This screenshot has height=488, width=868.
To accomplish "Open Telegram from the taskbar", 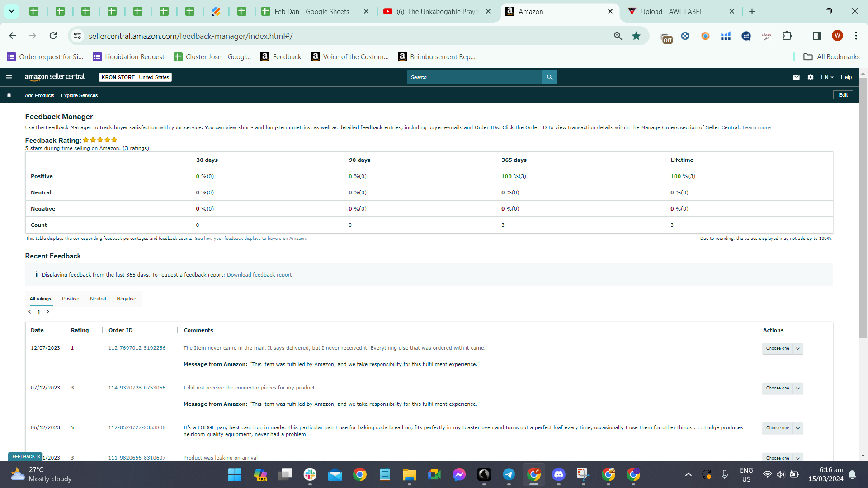I will click(509, 474).
